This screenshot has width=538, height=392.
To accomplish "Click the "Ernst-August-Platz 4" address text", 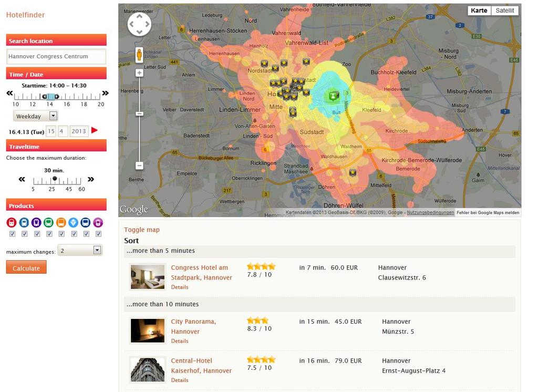I will point(414,370).
